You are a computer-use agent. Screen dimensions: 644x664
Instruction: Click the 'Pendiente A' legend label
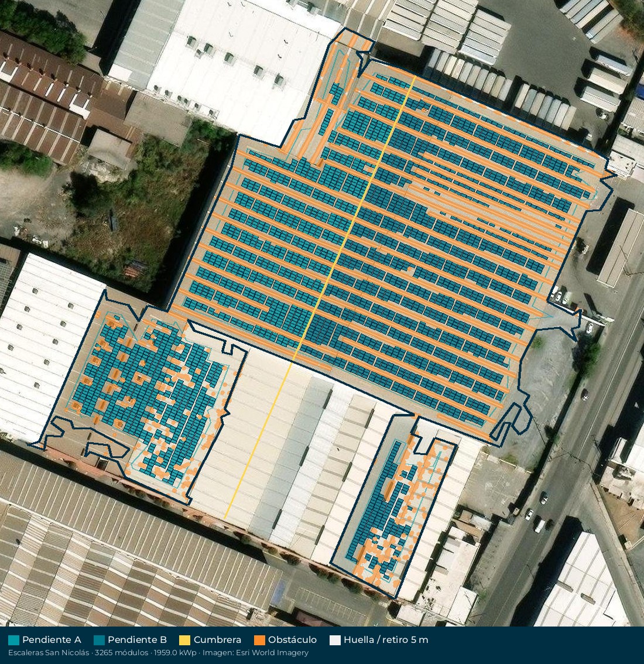(52, 640)
